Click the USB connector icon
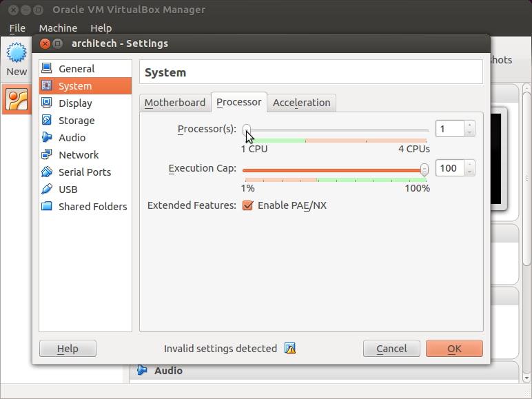The image size is (532, 399). coord(47,189)
